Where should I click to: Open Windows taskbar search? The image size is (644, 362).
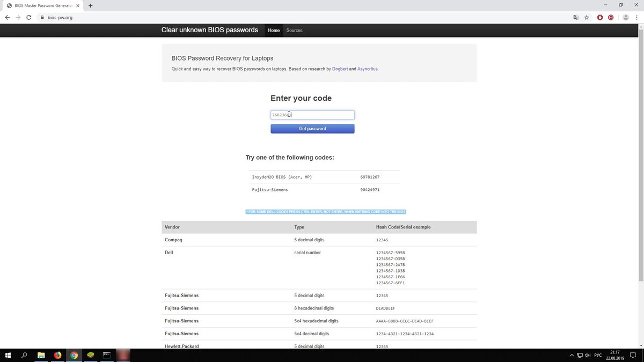coord(24,355)
